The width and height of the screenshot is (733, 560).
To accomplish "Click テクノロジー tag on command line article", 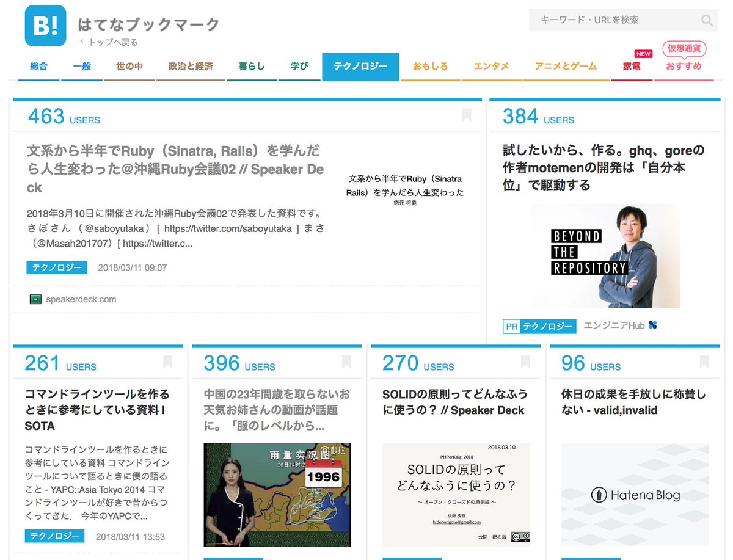I will [x=55, y=536].
